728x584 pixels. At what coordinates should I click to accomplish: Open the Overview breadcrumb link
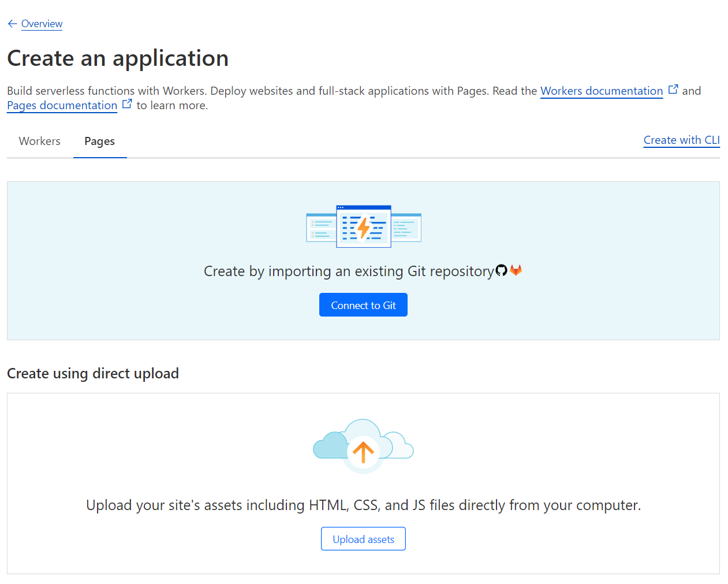pyautogui.click(x=42, y=24)
